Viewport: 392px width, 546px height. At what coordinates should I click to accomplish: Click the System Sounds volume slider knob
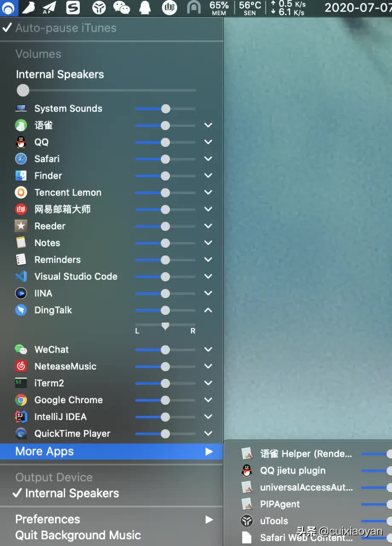click(166, 109)
